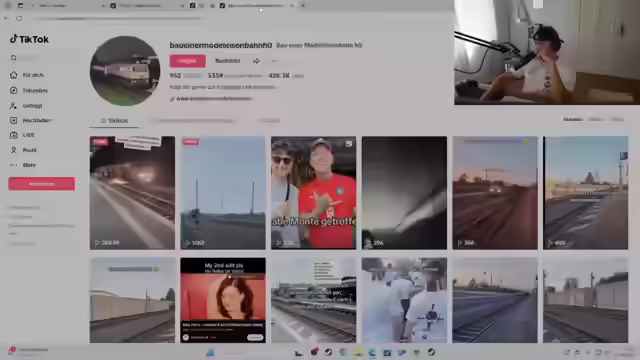Click the train profile picture
This screenshot has height=360, width=640.
coord(125,71)
